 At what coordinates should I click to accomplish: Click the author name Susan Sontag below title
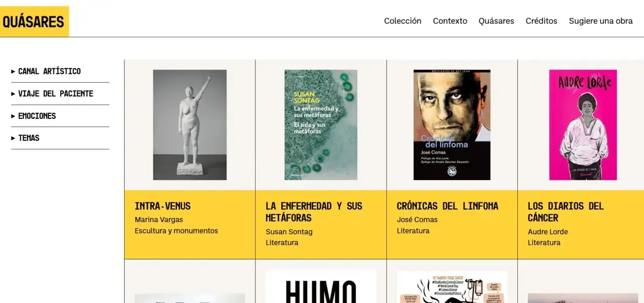pyautogui.click(x=289, y=232)
